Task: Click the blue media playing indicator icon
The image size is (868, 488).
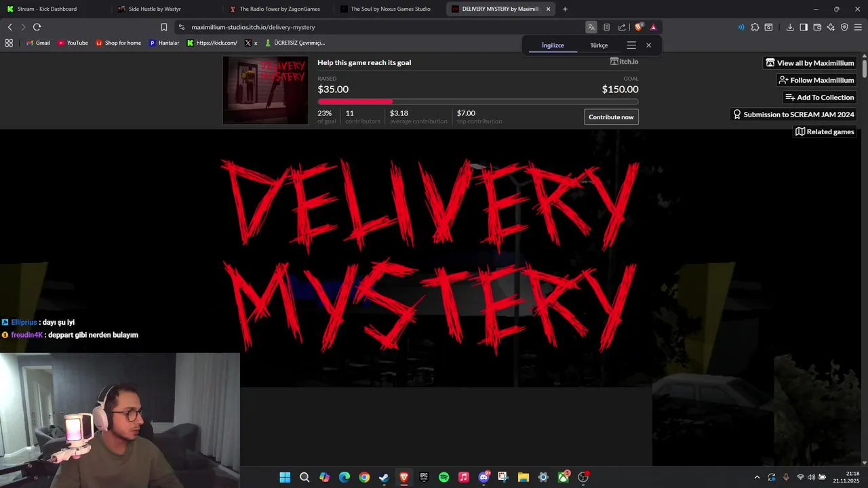Action: click(x=741, y=27)
